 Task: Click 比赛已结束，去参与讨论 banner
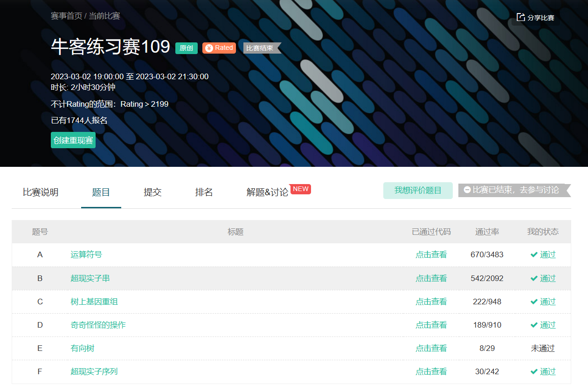(515, 190)
